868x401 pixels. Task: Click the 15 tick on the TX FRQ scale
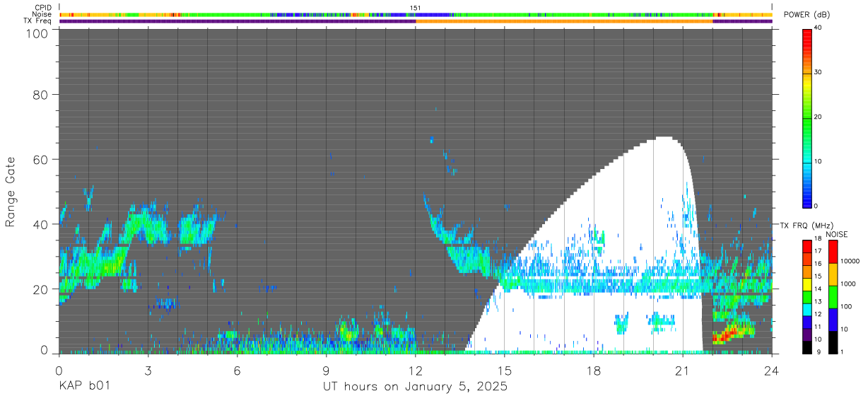pos(817,277)
